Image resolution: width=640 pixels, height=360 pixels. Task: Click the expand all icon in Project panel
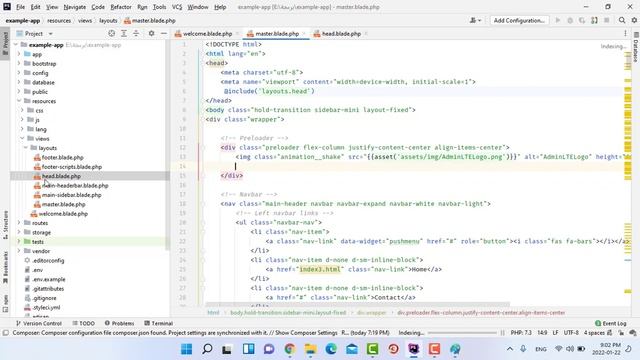tap(124, 33)
